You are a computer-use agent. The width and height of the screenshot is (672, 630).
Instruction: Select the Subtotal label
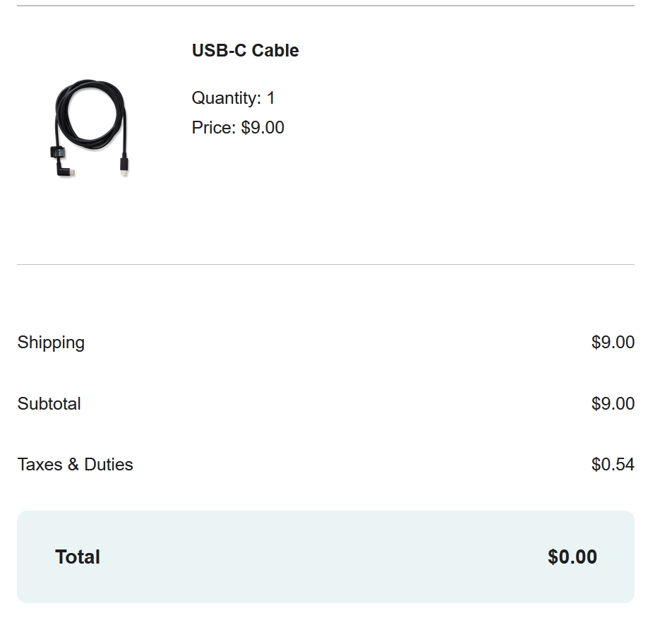49,403
